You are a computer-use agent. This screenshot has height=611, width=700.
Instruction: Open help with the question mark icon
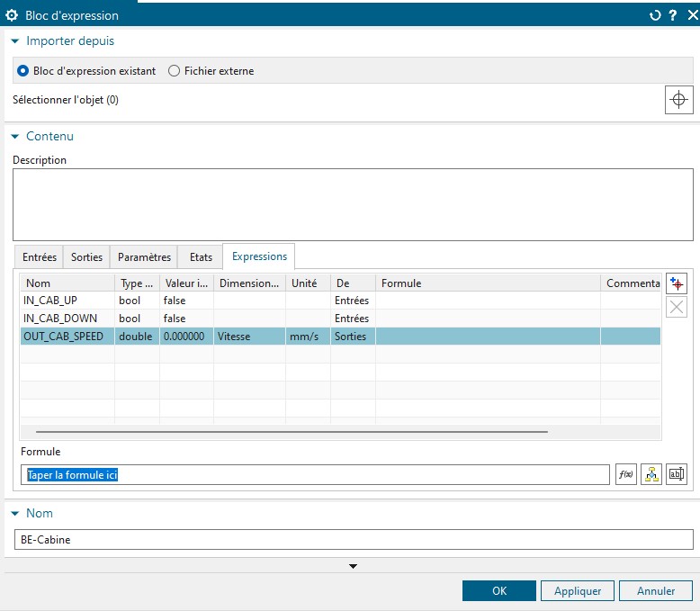click(x=673, y=15)
